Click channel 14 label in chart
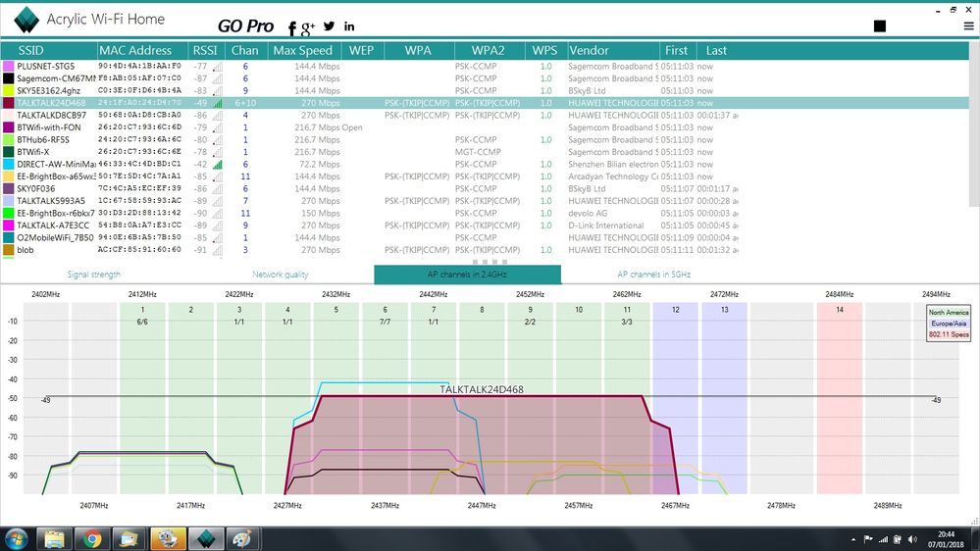The image size is (980, 551). pos(840,310)
